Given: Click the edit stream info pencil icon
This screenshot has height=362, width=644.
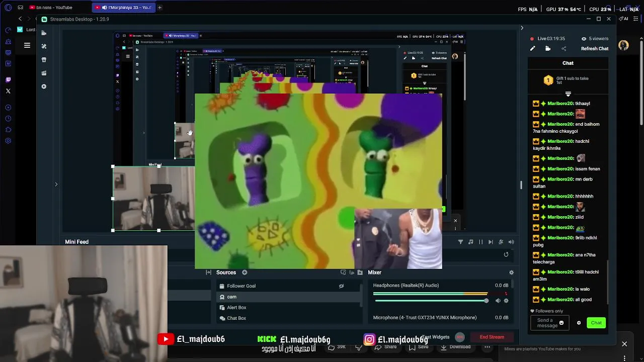Looking at the screenshot, I should pyautogui.click(x=533, y=49).
